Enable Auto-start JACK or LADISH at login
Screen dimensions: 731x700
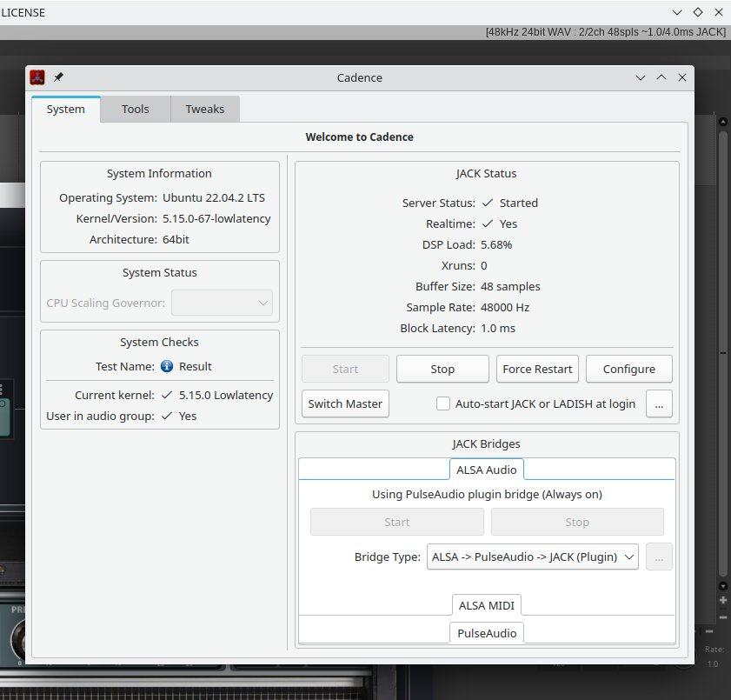tap(443, 403)
